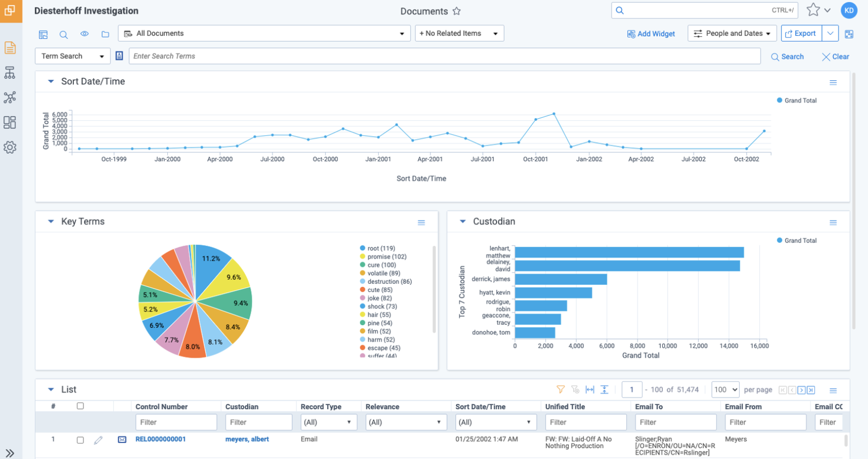
Task: Open the settings gear in sidebar
Action: 10,147
